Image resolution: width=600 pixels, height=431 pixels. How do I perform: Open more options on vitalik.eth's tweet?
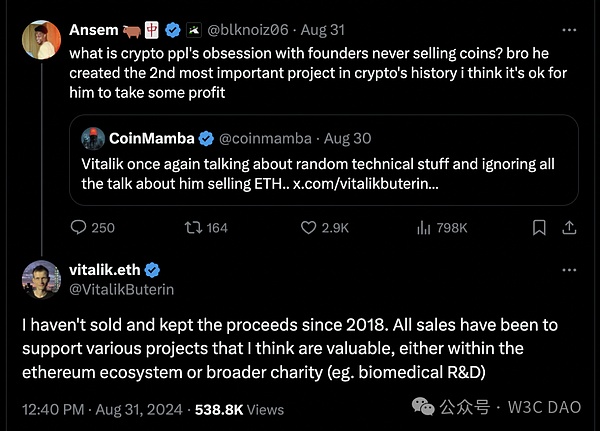(569, 270)
